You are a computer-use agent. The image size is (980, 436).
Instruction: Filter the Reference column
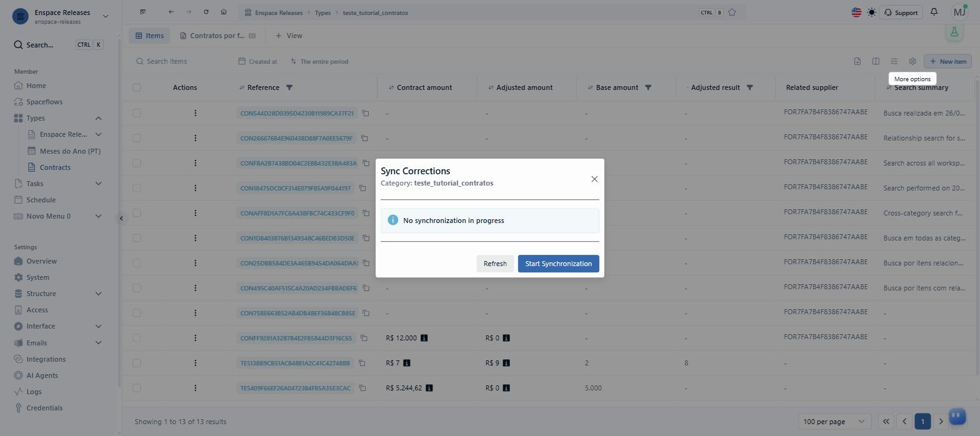289,87
